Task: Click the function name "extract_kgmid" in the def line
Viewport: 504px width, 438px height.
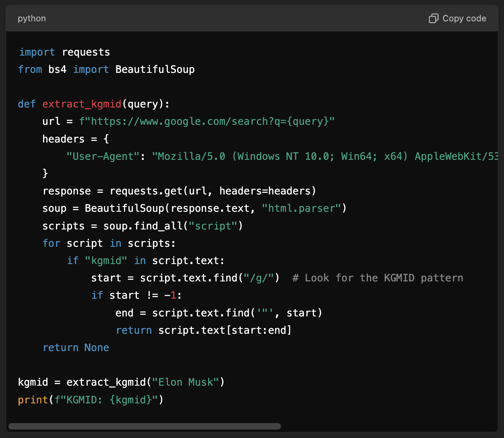Action: click(82, 104)
